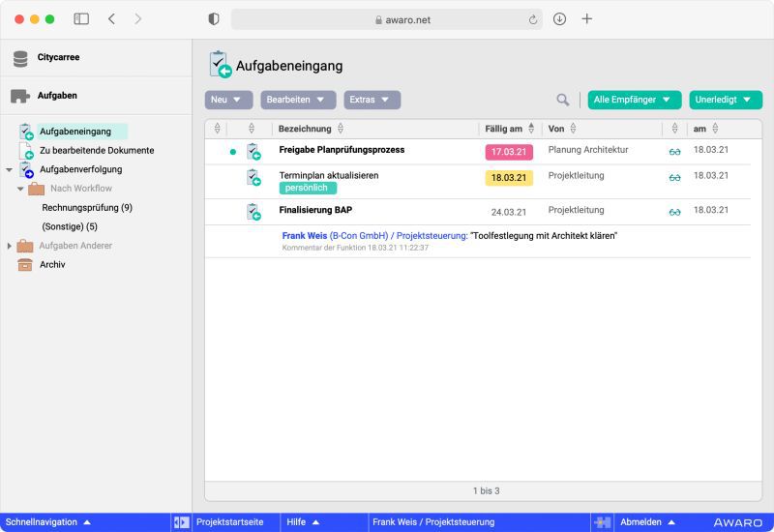Expand the Aufgaben Anderer tree node
The height and width of the screenshot is (532, 774).
pyautogui.click(x=9, y=246)
